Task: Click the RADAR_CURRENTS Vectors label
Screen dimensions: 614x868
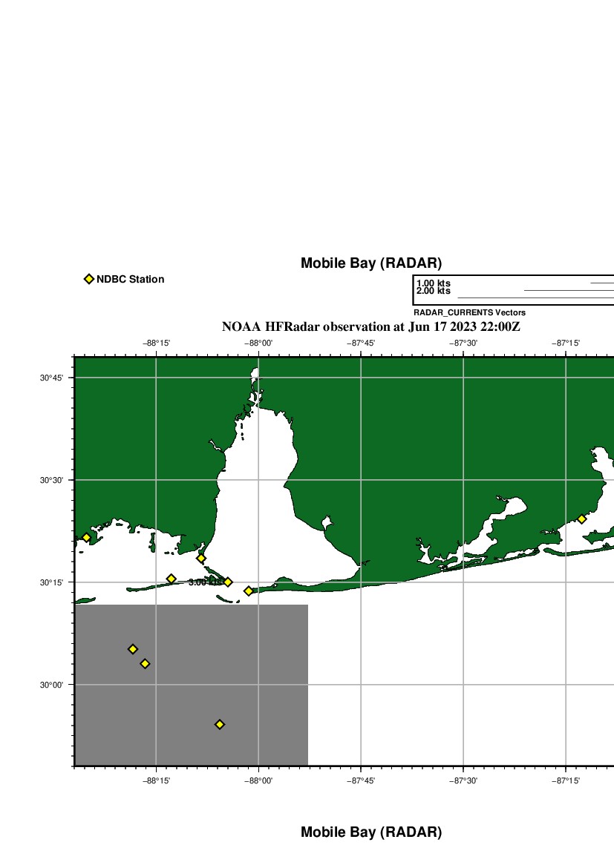Action: tap(469, 313)
